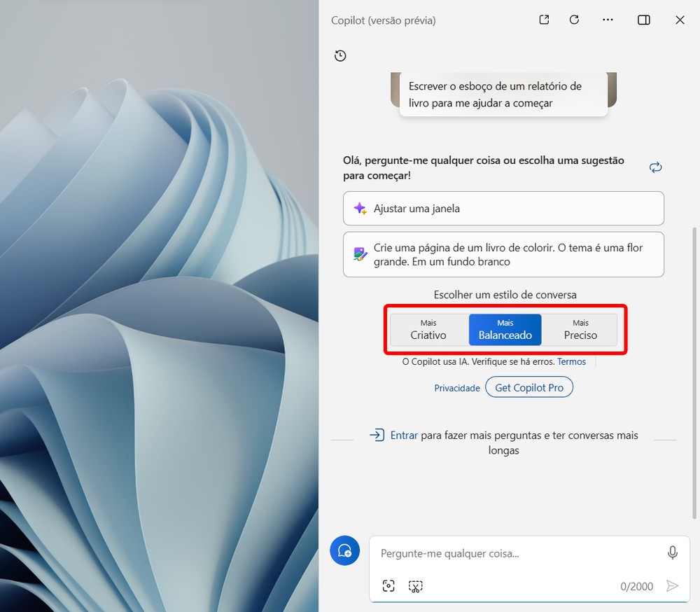This screenshot has width=700, height=612.
Task: Click the 'Get Copilot Pro' button
Action: point(529,387)
